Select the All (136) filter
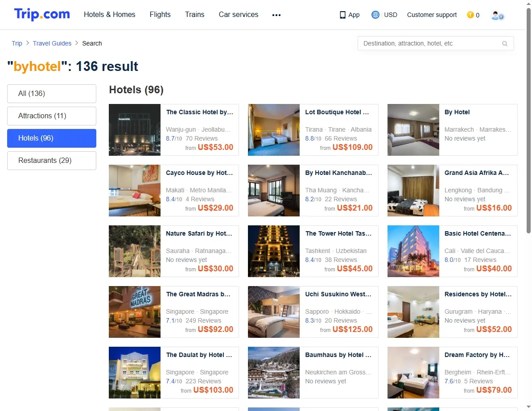 (52, 94)
